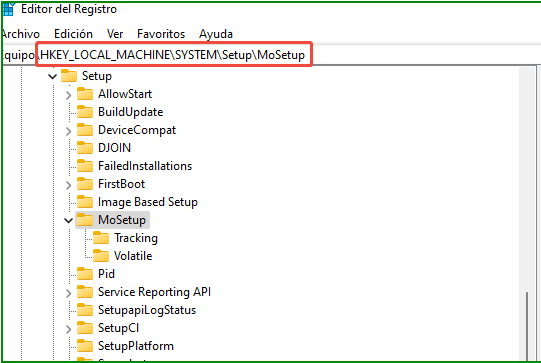Open the Ver menu
This screenshot has width=541, height=363.
[x=115, y=34]
